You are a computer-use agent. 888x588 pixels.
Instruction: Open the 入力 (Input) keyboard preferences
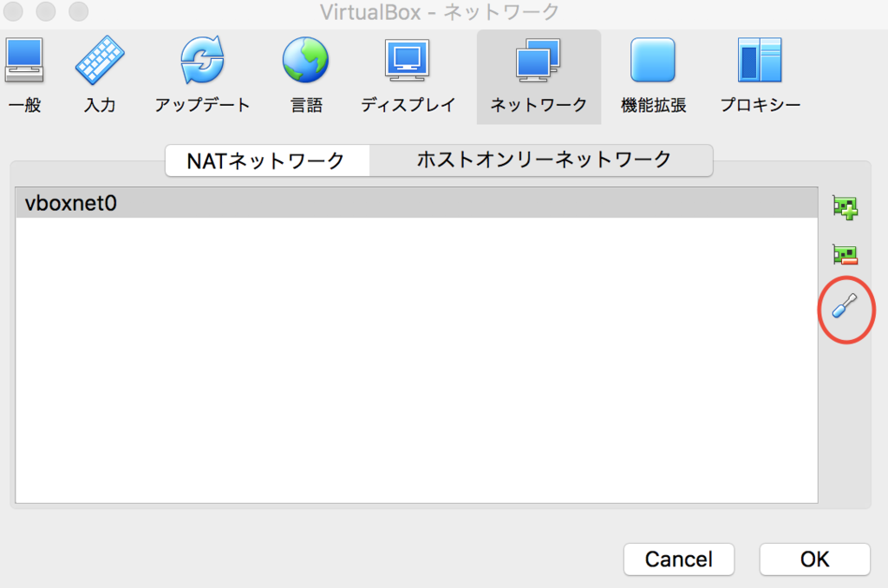point(100,75)
